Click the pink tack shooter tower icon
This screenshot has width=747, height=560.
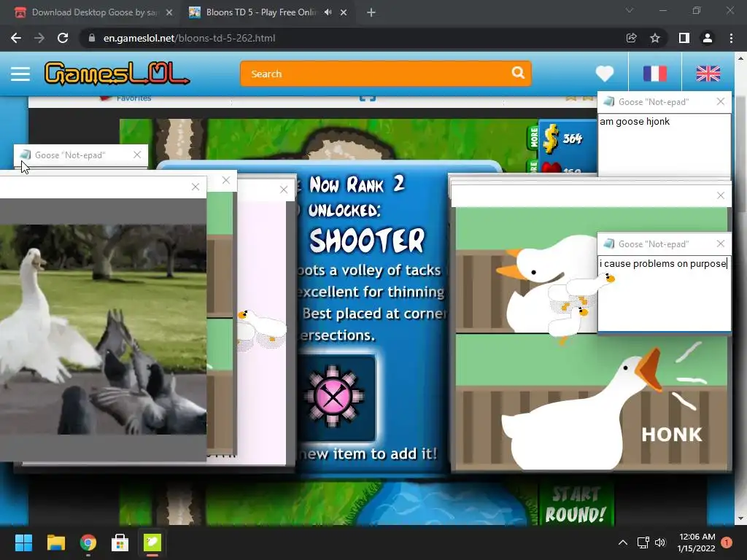pos(333,396)
